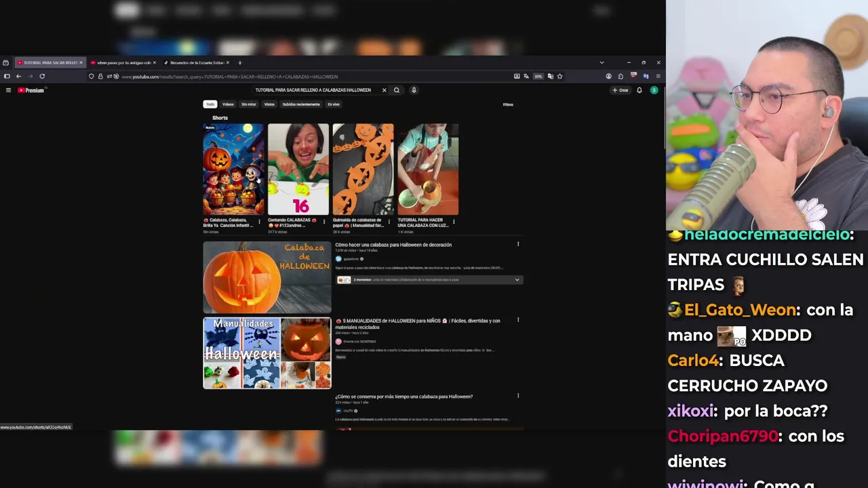
Task: Click the translate page icon in address bar
Action: [x=526, y=77]
